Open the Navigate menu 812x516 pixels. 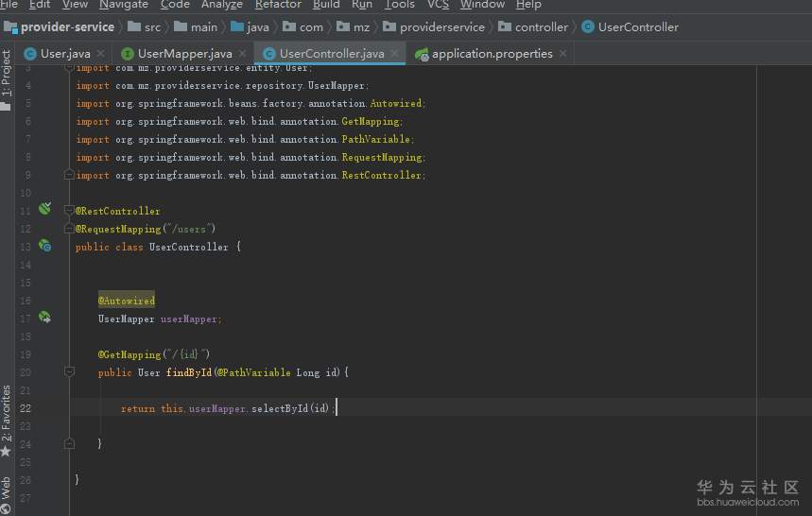coord(123,5)
